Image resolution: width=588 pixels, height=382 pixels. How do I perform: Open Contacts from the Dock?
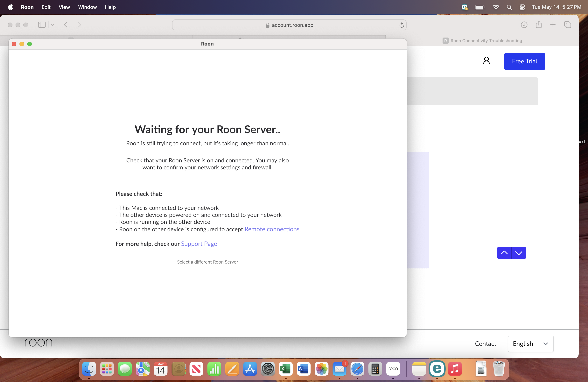click(x=178, y=369)
